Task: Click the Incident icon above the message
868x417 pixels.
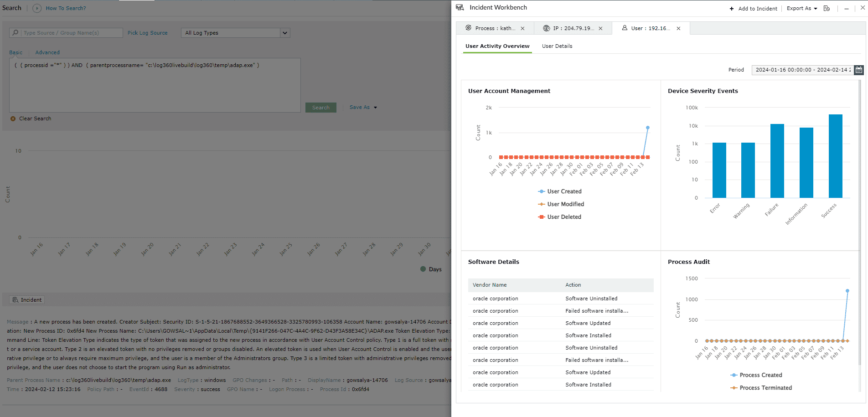Action: 15,300
